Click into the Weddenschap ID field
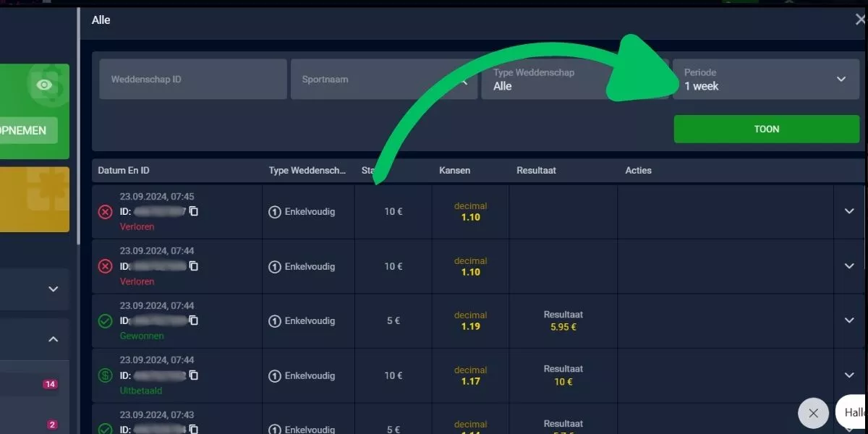 [193, 80]
